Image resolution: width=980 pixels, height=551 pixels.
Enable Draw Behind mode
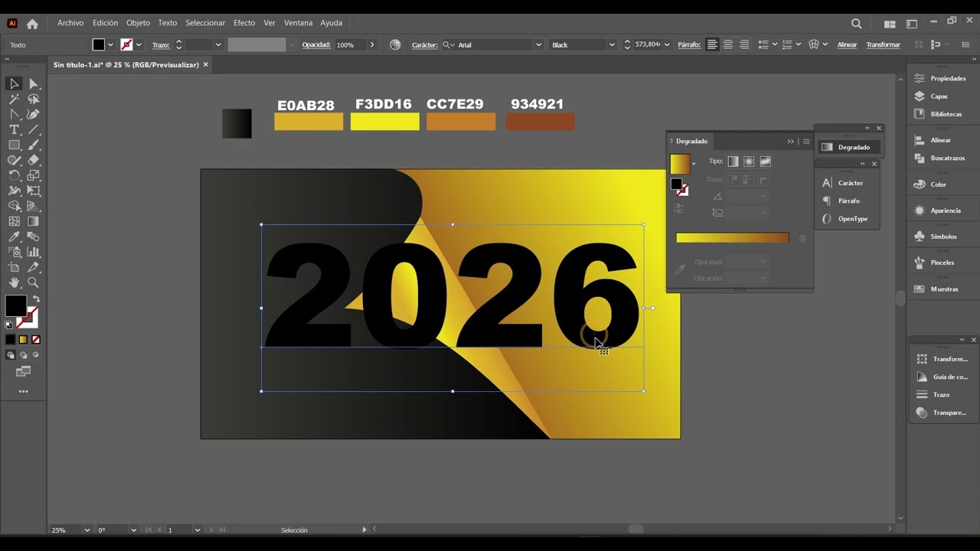point(23,355)
